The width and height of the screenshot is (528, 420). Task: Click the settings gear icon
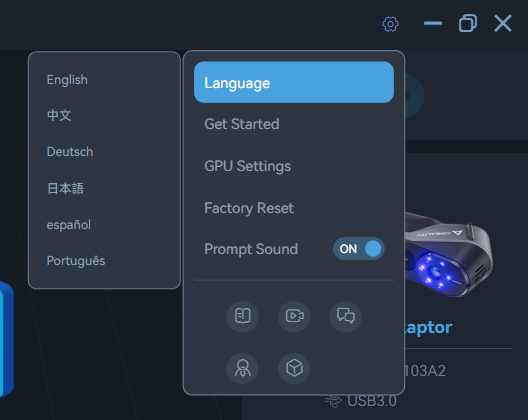pos(390,24)
